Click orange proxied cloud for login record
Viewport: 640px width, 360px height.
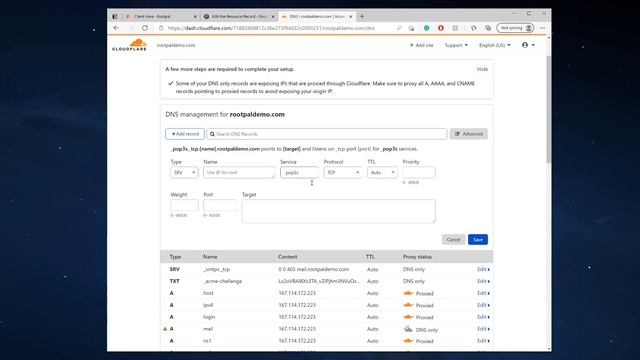408,317
